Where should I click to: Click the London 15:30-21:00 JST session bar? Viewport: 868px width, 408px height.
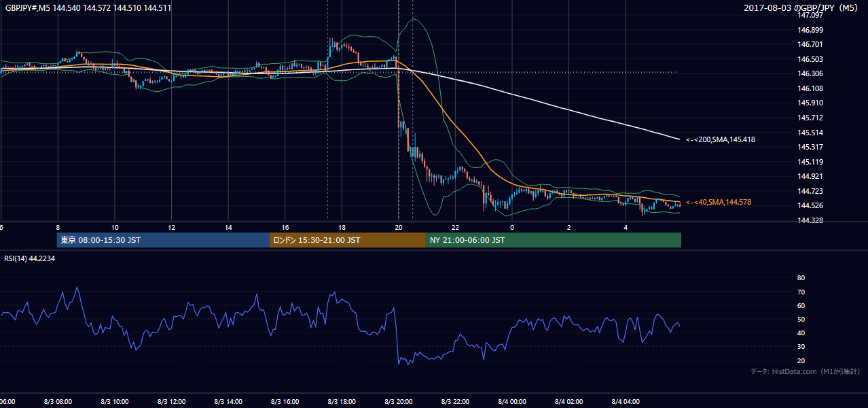(348, 240)
